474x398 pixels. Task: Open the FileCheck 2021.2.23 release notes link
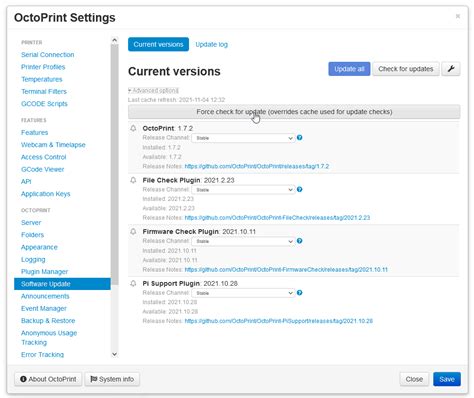277,218
